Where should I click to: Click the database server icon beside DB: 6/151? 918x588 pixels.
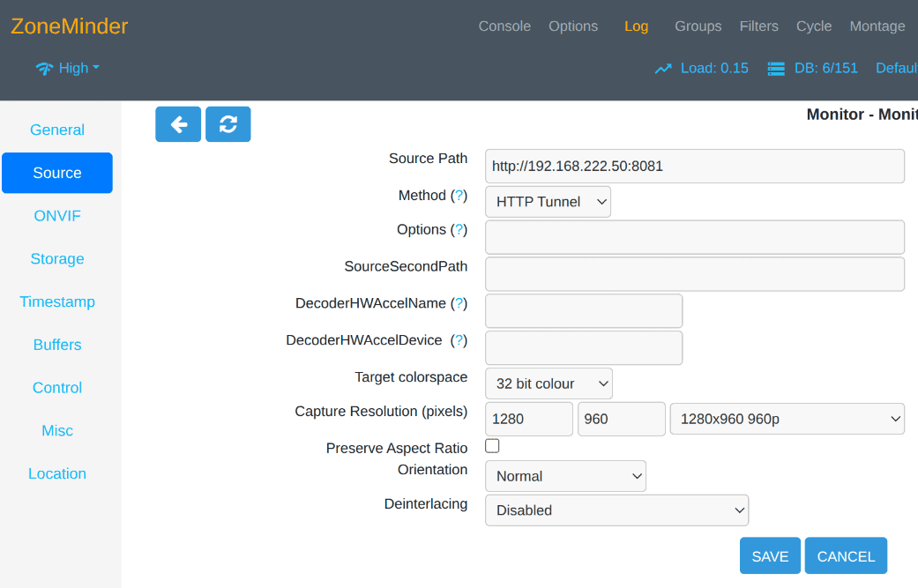[775, 68]
